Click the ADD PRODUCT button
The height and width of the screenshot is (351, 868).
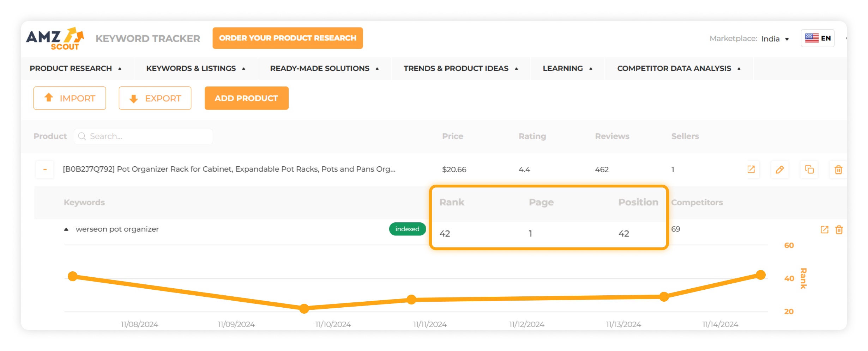(246, 98)
